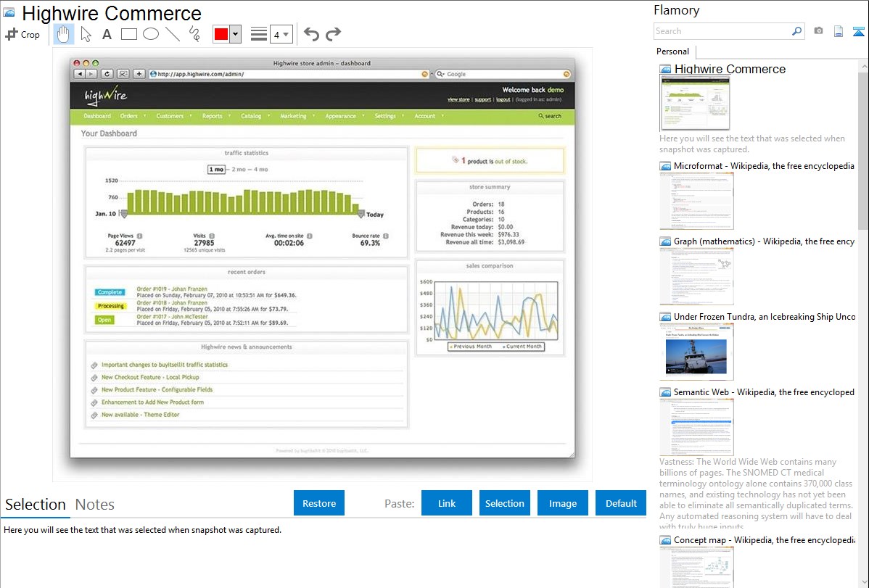
Task: Click the sidebar scrollbar up arrow
Action: pyautogui.click(x=863, y=66)
